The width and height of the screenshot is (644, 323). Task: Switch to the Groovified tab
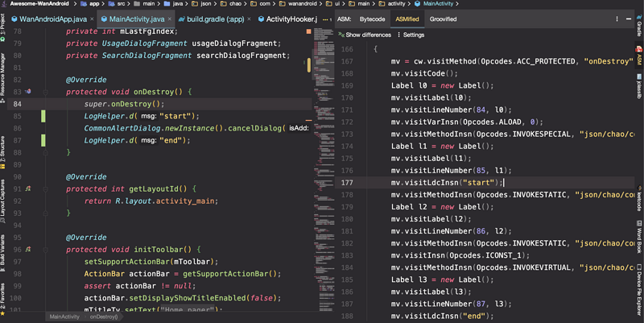444,18
